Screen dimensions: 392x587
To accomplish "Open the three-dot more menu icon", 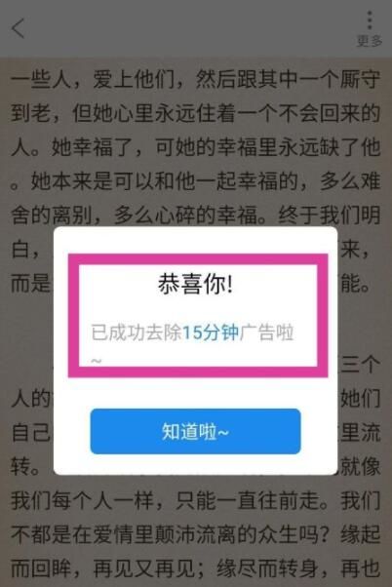I will point(370,20).
